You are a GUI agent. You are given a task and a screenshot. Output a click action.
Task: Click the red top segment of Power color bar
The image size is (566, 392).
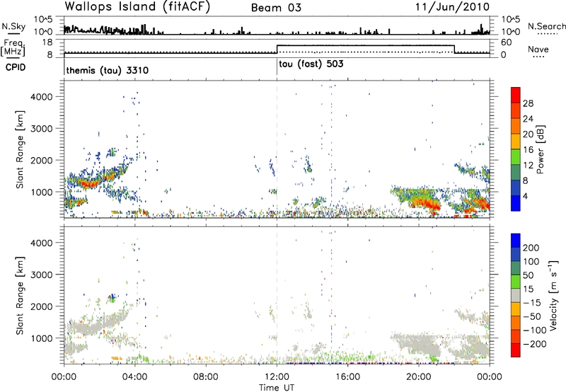(516, 95)
